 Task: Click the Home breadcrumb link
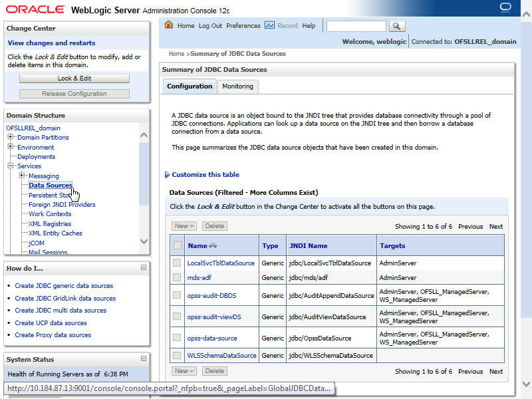(x=176, y=54)
